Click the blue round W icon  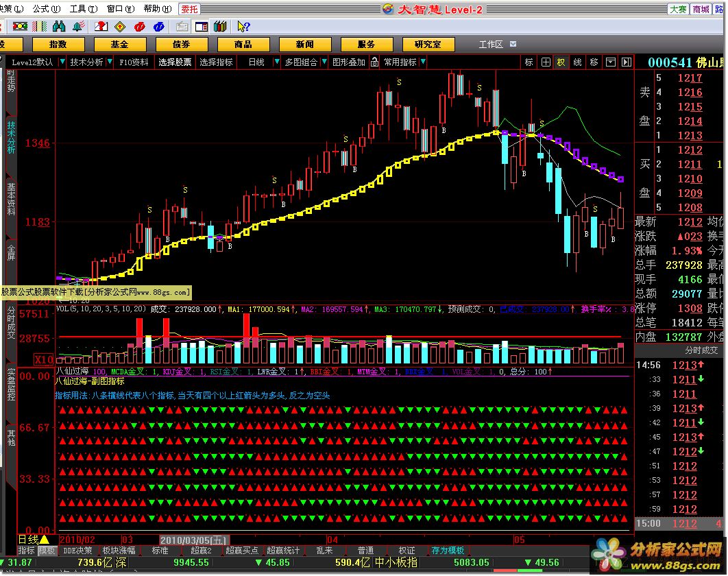click(x=159, y=27)
